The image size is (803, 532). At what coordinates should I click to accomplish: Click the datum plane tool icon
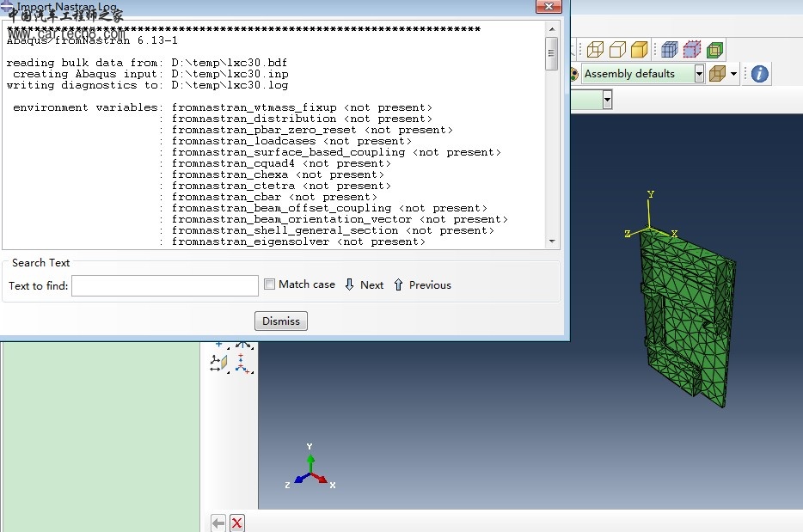pyautogui.click(x=219, y=364)
